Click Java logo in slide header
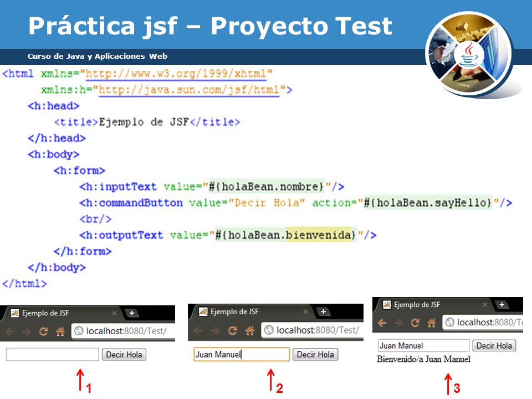This screenshot has height=399, width=532. (x=469, y=54)
